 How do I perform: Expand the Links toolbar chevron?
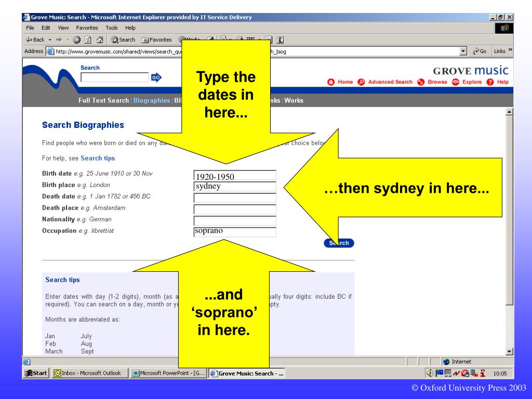tap(510, 50)
